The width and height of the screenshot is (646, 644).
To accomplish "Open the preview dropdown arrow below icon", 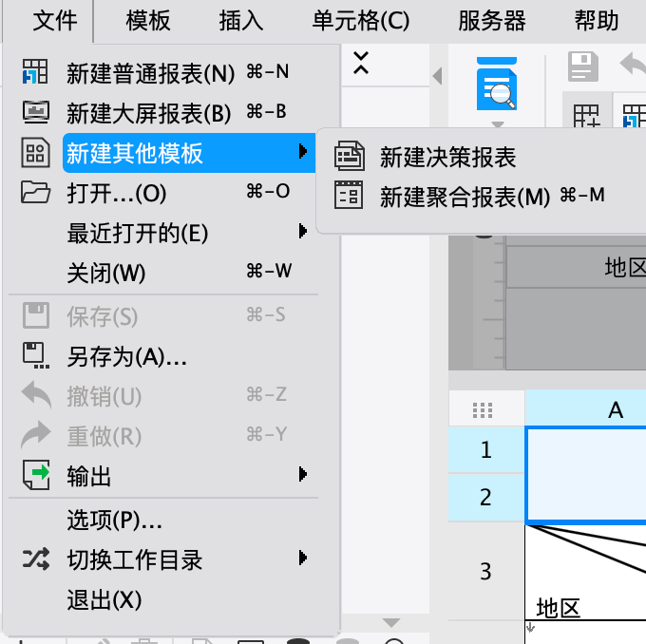I will pyautogui.click(x=496, y=124).
